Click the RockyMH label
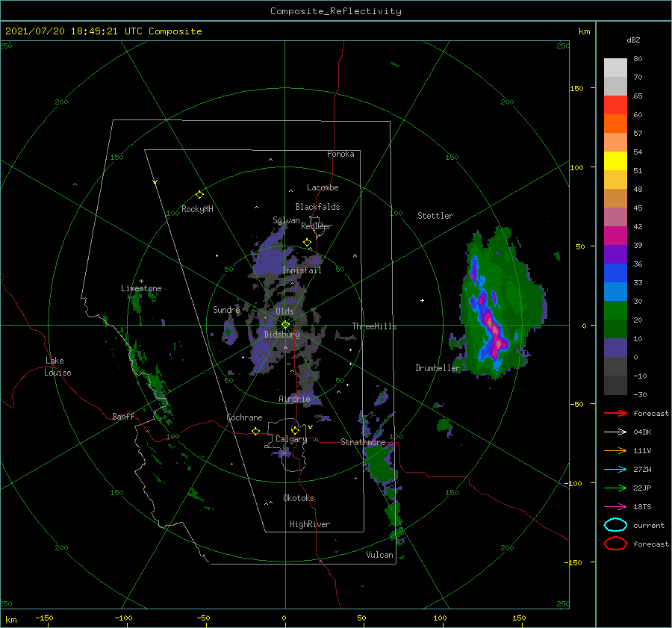This screenshot has width=672, height=628. coord(197,209)
